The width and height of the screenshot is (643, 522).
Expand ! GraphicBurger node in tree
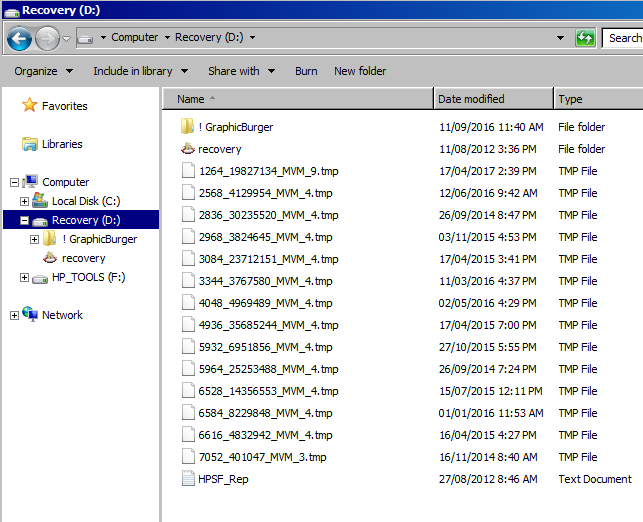coord(34,239)
